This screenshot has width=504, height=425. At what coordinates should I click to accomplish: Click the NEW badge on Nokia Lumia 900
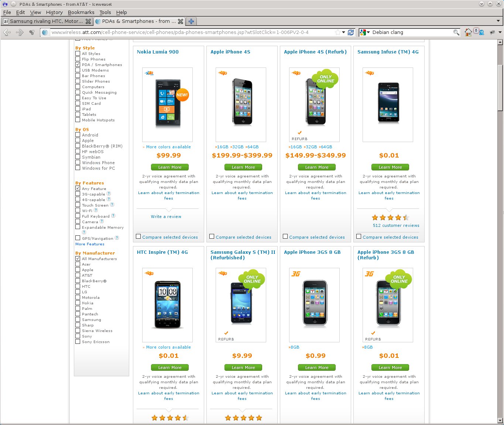point(182,95)
